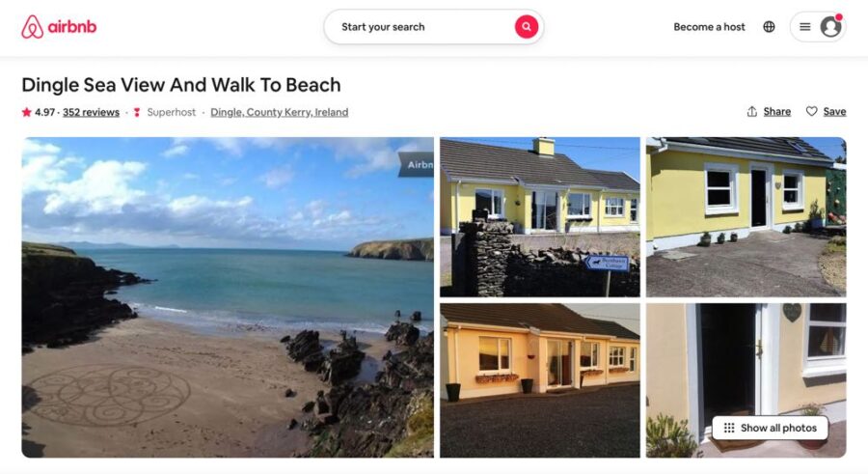Click the share upload icon

(751, 111)
